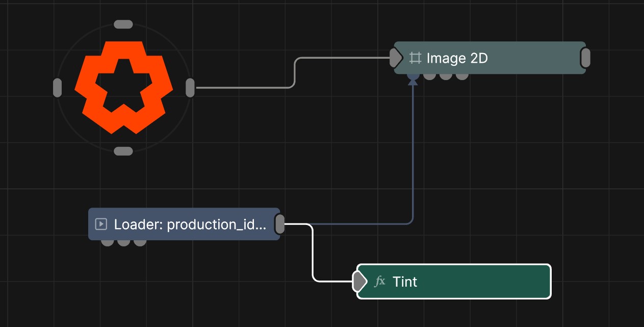Click the frame icon on the Image 2D node
The height and width of the screenshot is (327, 644).
click(416, 58)
